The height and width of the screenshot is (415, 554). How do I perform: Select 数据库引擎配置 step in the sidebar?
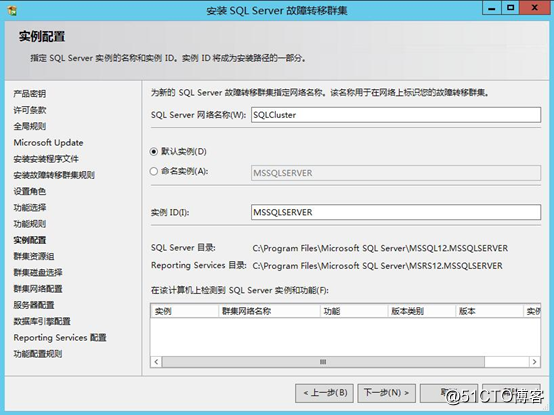[x=42, y=321]
